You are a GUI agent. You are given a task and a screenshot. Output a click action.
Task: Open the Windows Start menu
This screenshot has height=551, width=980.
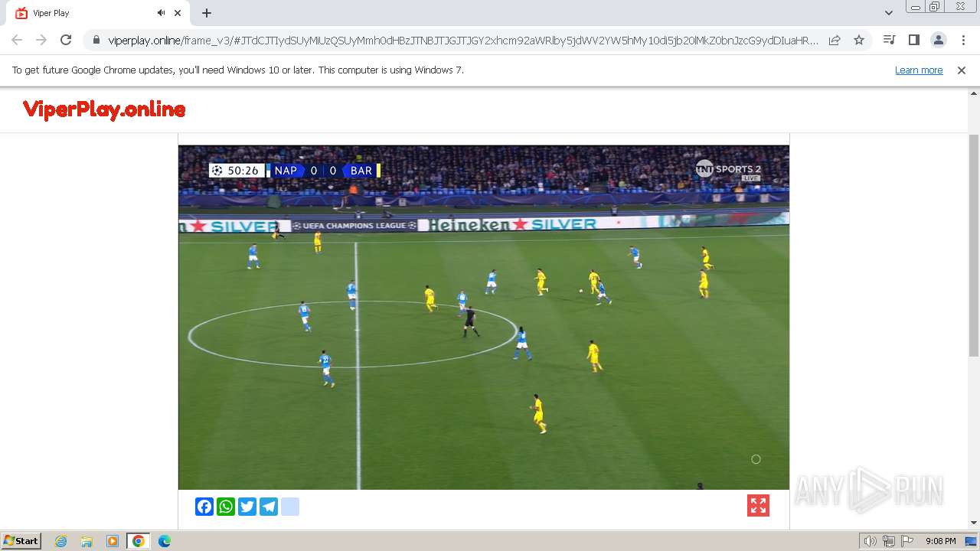[x=21, y=540]
